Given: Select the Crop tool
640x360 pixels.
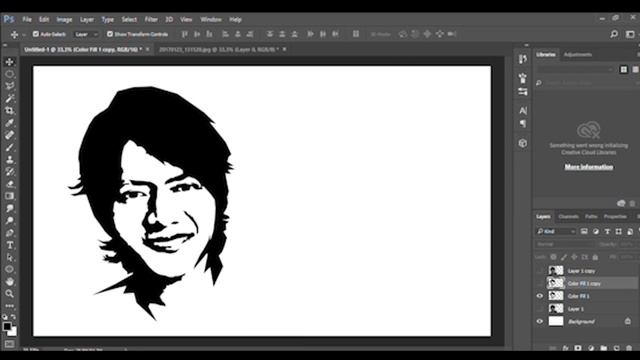Looking at the screenshot, I should (9, 111).
